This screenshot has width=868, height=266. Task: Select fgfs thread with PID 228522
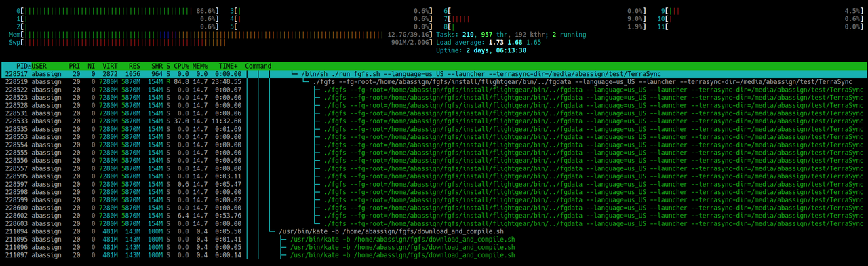click(434, 89)
